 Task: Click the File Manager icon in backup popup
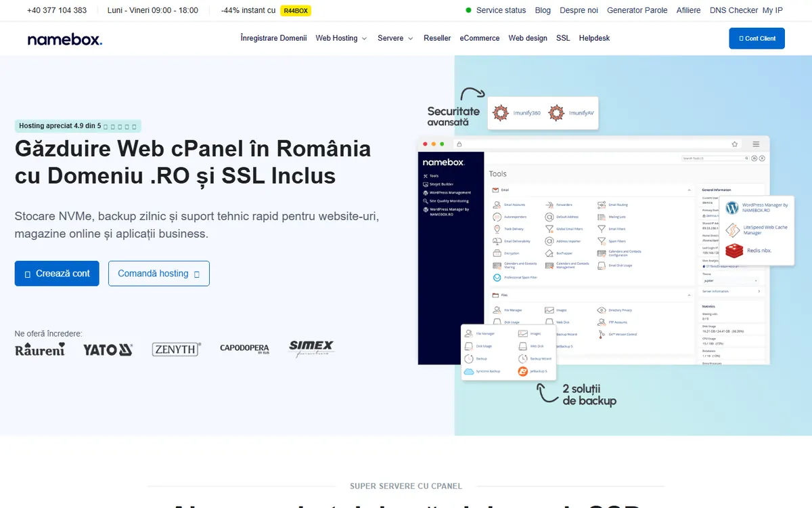pos(470,334)
